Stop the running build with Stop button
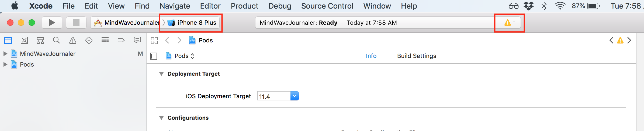The width and height of the screenshot is (644, 131). point(76,23)
